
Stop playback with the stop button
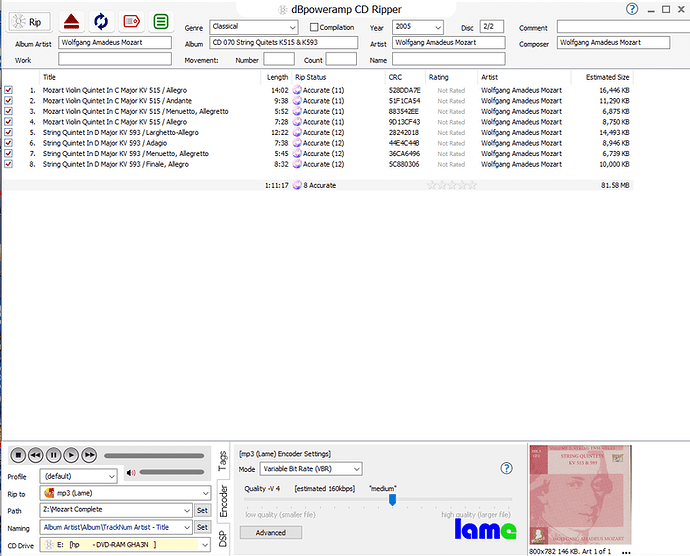(18, 455)
